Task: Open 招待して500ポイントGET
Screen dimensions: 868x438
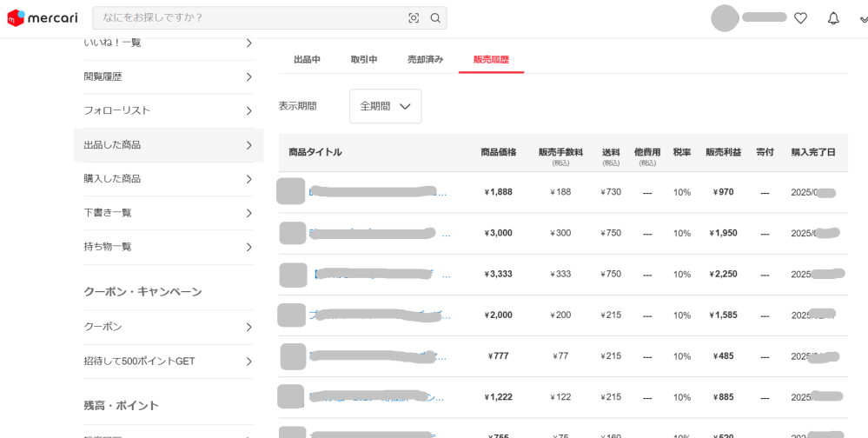Action: pos(169,362)
